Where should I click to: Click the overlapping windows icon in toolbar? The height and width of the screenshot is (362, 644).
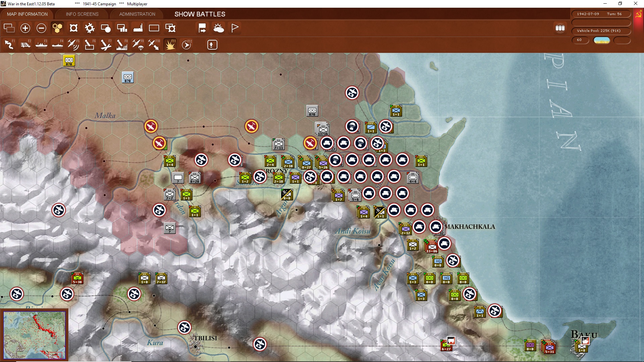click(9, 28)
